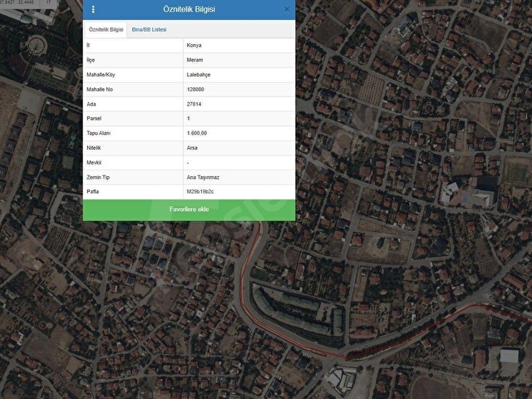Open the Bina/BB Listesi tab
This screenshot has height=399, width=532.
click(x=149, y=30)
